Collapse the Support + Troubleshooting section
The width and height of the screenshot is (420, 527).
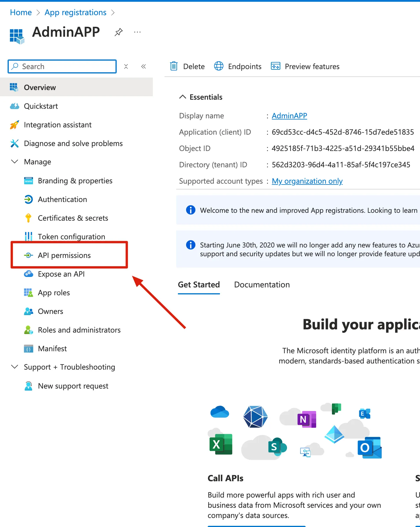[x=15, y=367]
